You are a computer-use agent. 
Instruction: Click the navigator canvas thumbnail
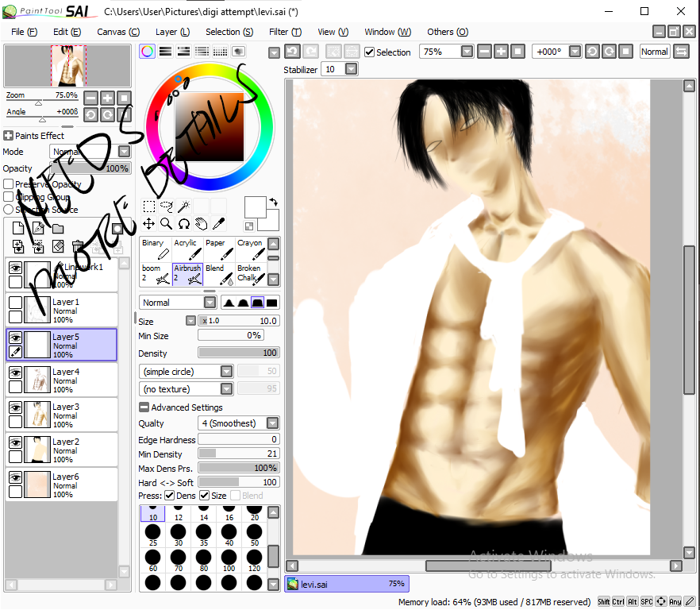pyautogui.click(x=68, y=66)
